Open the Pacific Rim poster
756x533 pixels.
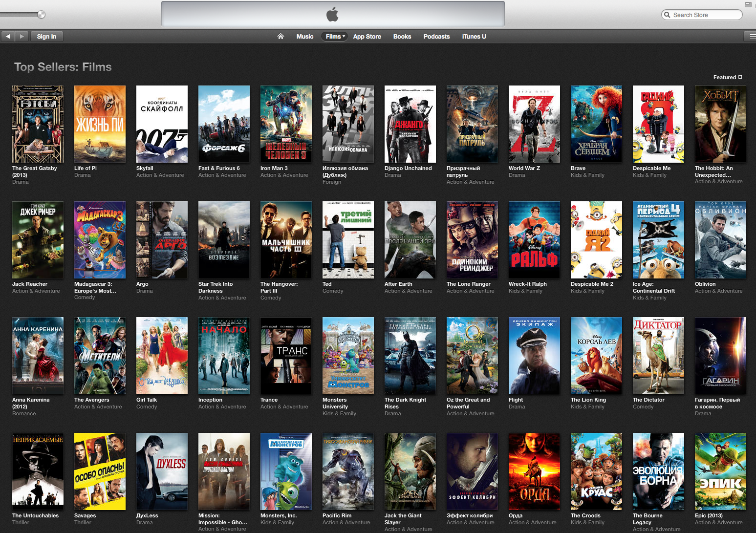(x=348, y=471)
